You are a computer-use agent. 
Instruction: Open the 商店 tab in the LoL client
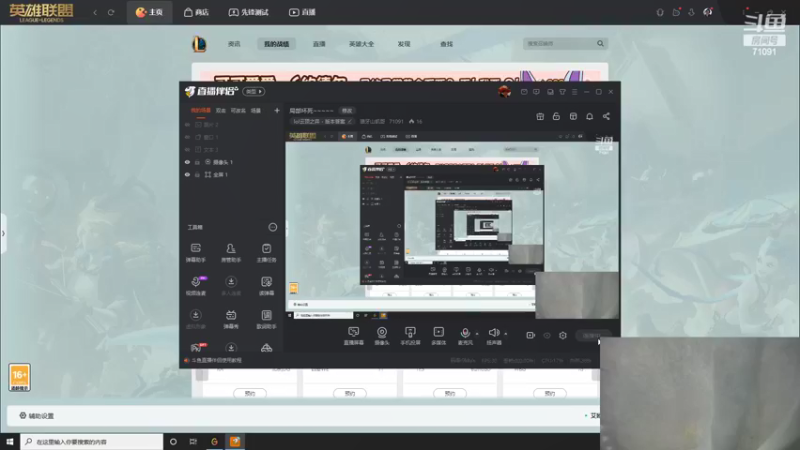(196, 12)
